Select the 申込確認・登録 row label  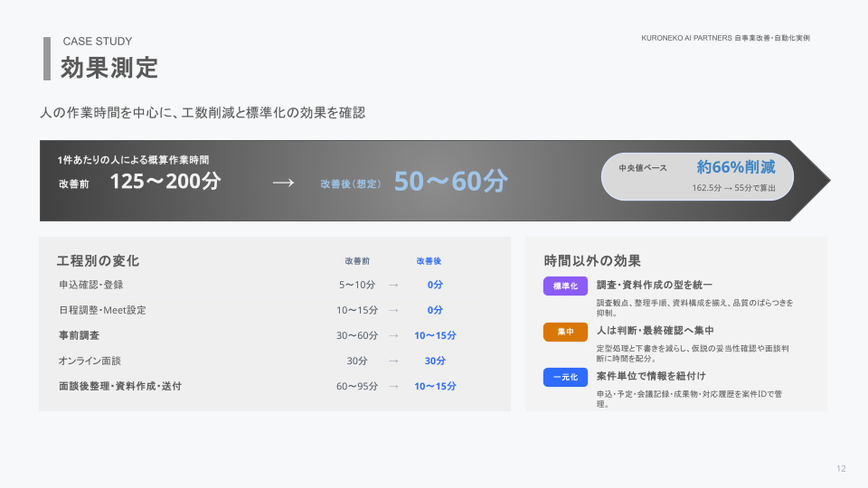pyautogui.click(x=91, y=285)
